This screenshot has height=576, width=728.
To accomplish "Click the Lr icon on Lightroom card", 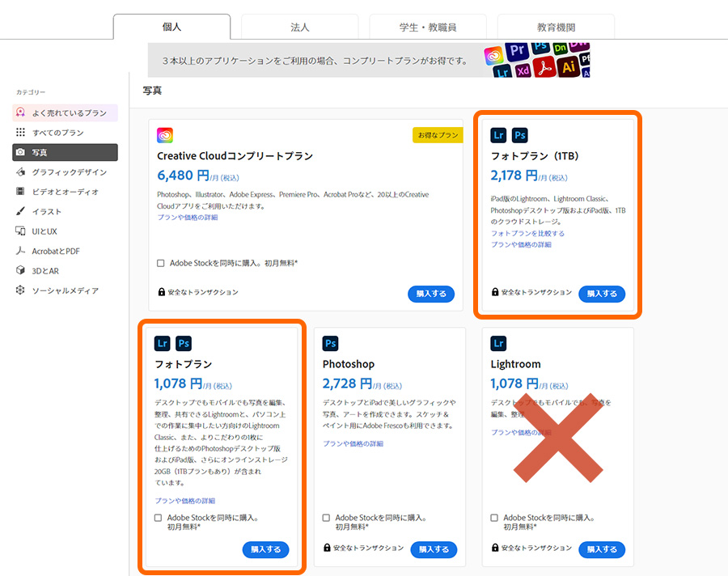I will [498, 343].
